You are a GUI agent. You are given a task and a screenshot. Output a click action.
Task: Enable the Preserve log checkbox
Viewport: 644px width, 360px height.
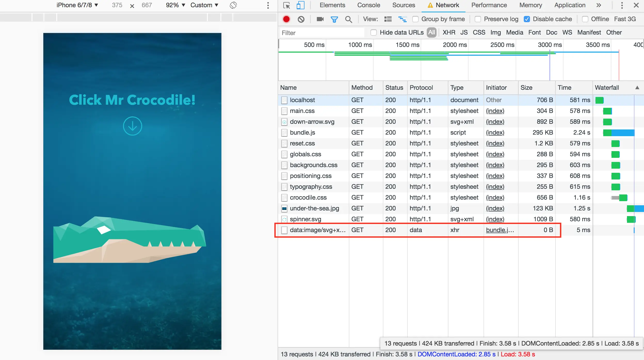(478, 19)
